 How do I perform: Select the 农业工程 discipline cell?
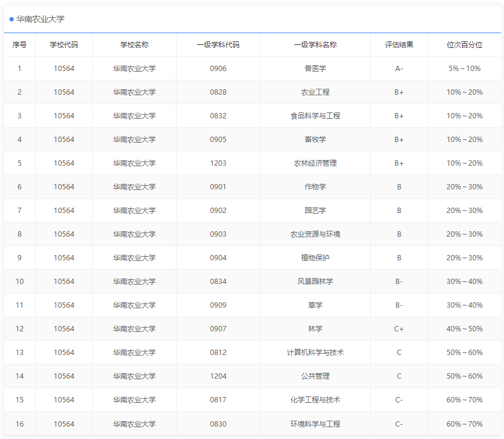coord(315,92)
